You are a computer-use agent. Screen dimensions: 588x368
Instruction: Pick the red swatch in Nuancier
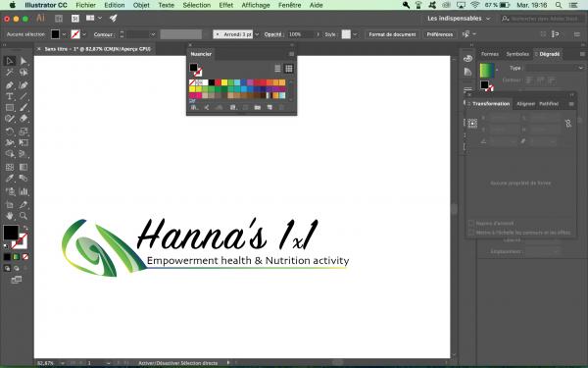[218, 82]
